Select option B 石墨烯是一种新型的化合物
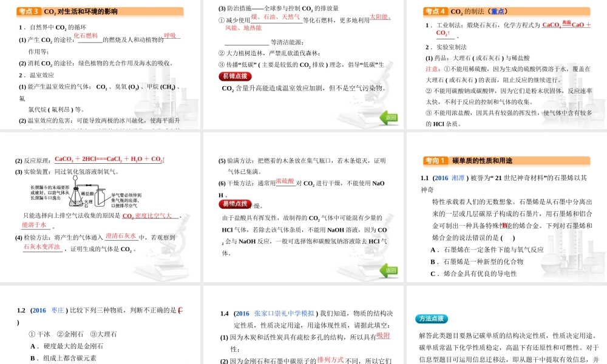This screenshot has width=607, height=364. [x=476, y=262]
